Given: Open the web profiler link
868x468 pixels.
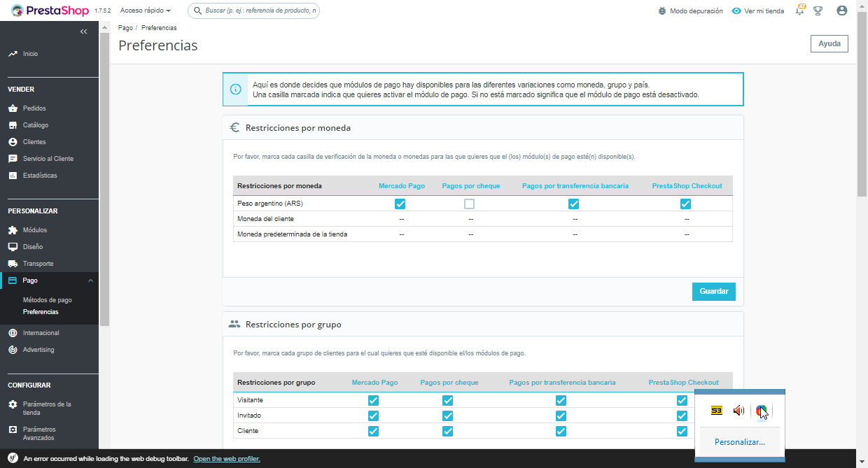Looking at the screenshot, I should click(x=227, y=459).
